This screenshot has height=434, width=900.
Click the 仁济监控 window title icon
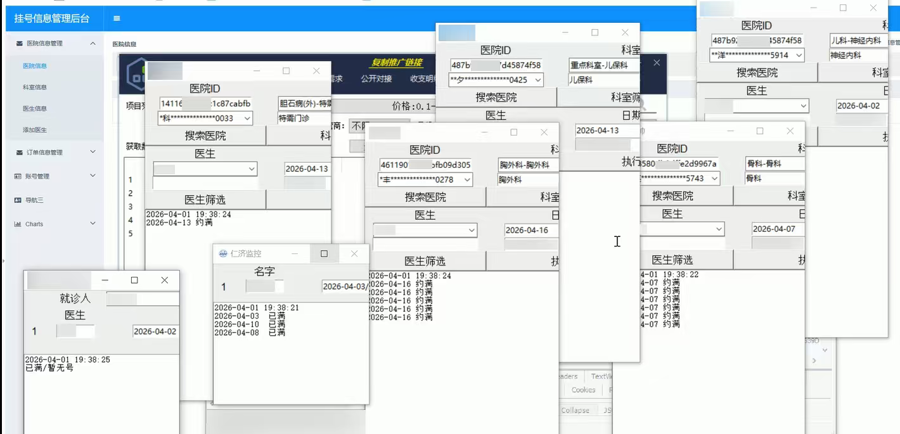click(223, 254)
